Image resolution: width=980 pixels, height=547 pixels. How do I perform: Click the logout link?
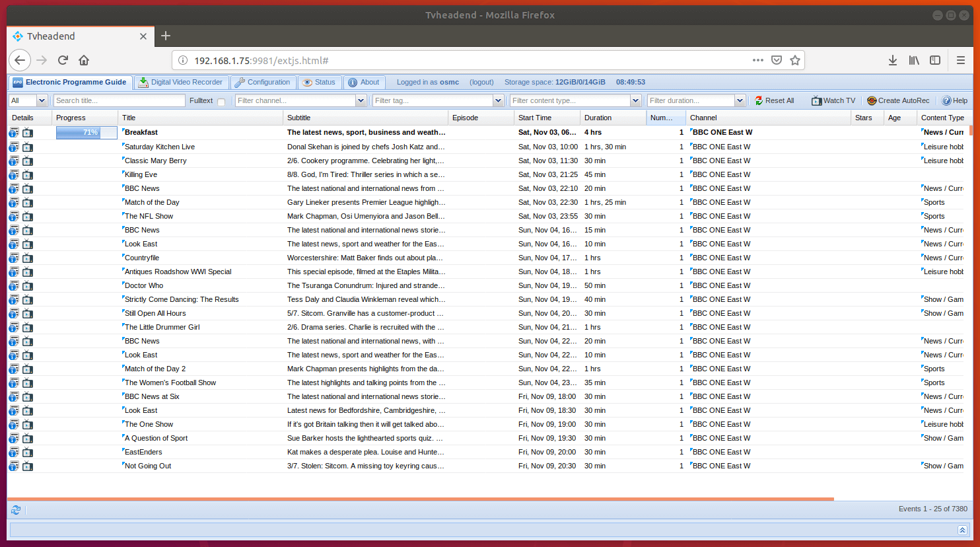tap(481, 82)
